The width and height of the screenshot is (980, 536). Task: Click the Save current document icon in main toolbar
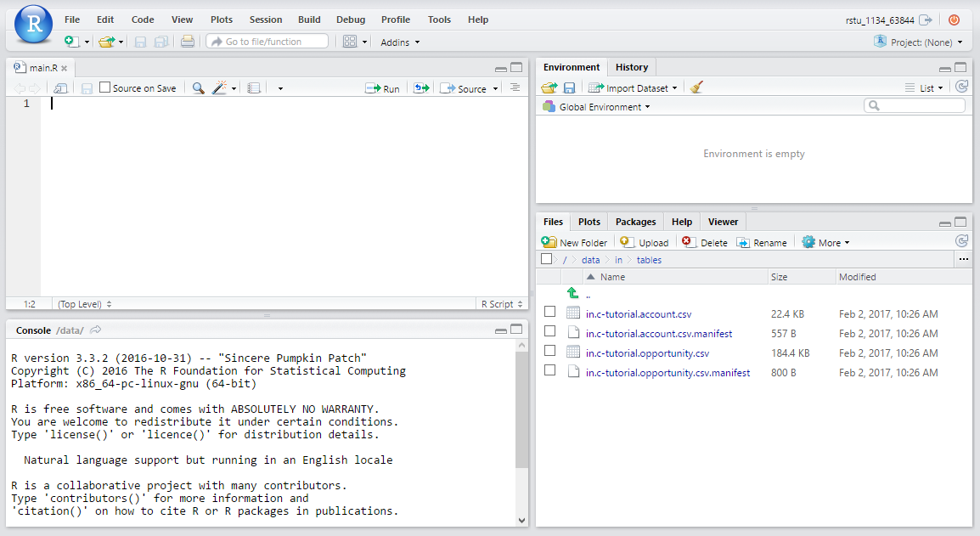point(141,42)
